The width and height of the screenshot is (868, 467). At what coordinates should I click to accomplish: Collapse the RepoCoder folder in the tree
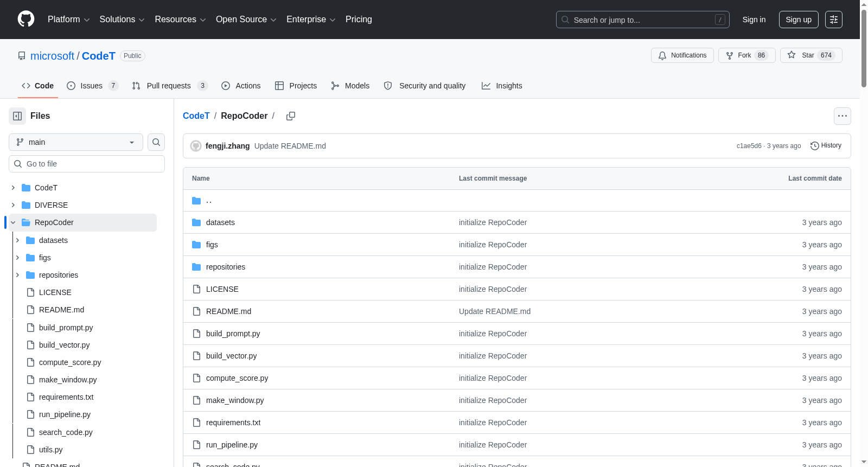[13, 222]
